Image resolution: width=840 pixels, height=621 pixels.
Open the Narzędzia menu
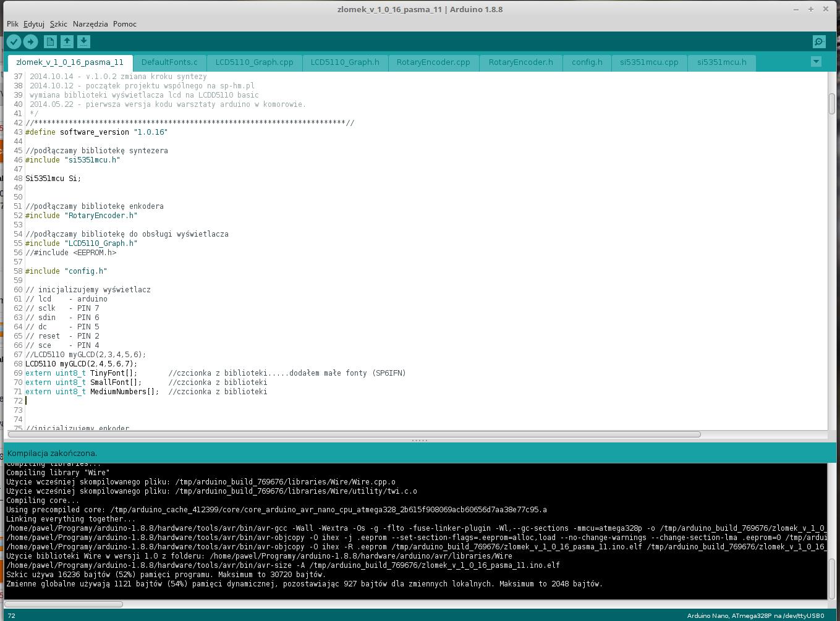[x=90, y=24]
